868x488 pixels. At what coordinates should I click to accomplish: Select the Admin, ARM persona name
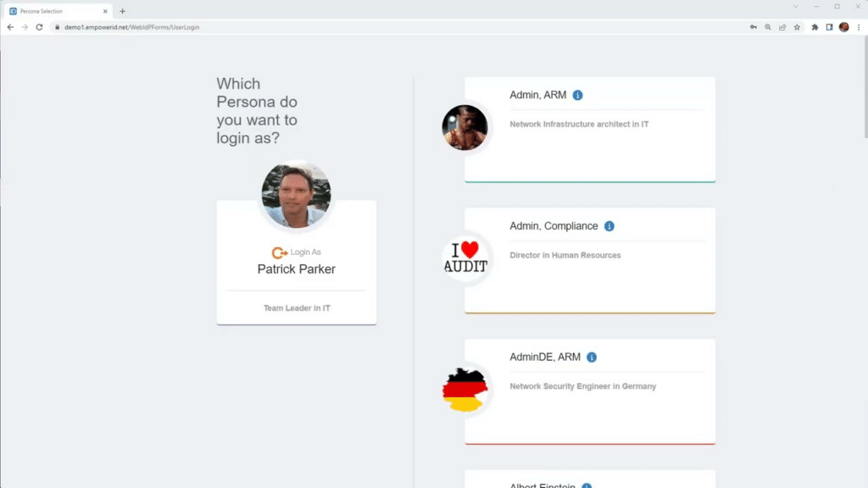pos(537,95)
